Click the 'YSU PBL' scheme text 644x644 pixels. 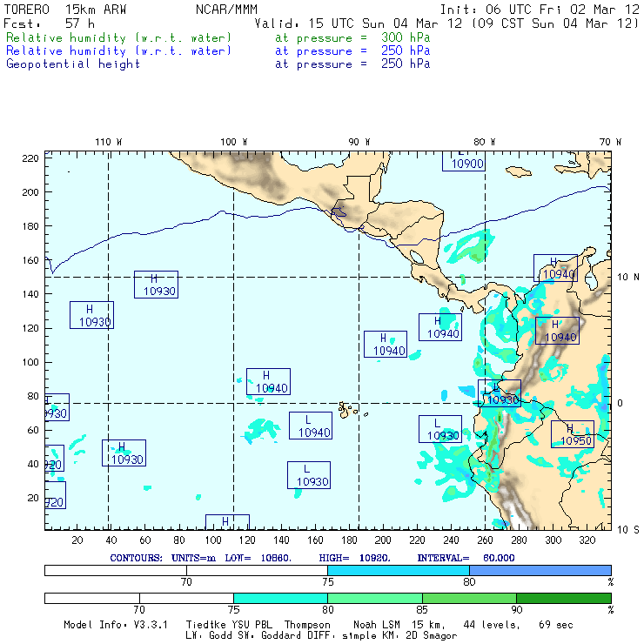(252, 625)
